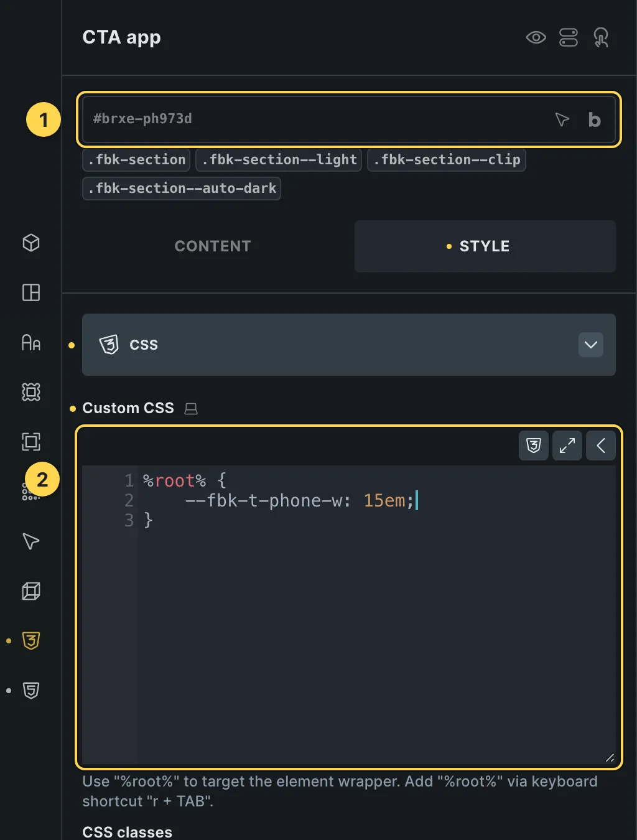Open the cursor arrow icon in sidebar
The width and height of the screenshot is (637, 840).
point(31,541)
